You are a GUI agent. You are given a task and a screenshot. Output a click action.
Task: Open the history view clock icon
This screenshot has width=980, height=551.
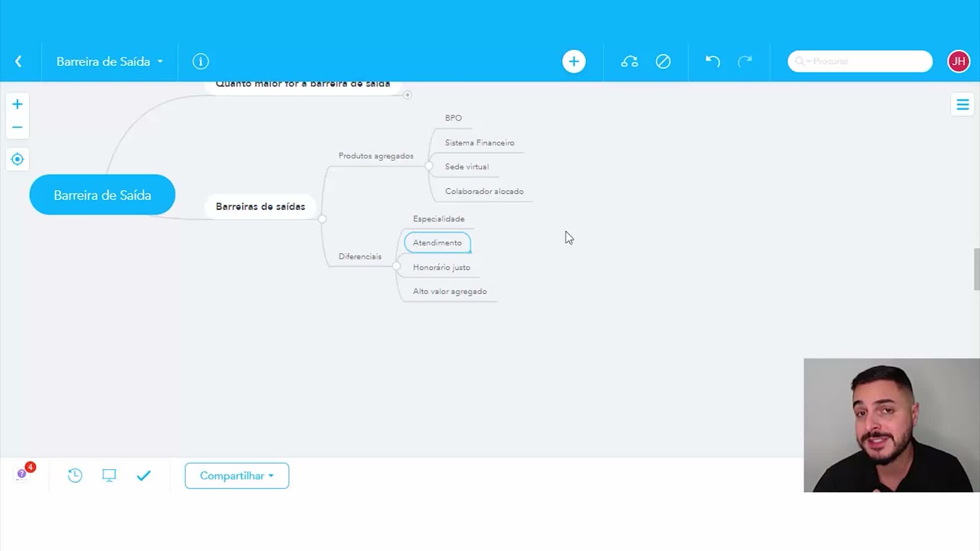pyautogui.click(x=75, y=475)
